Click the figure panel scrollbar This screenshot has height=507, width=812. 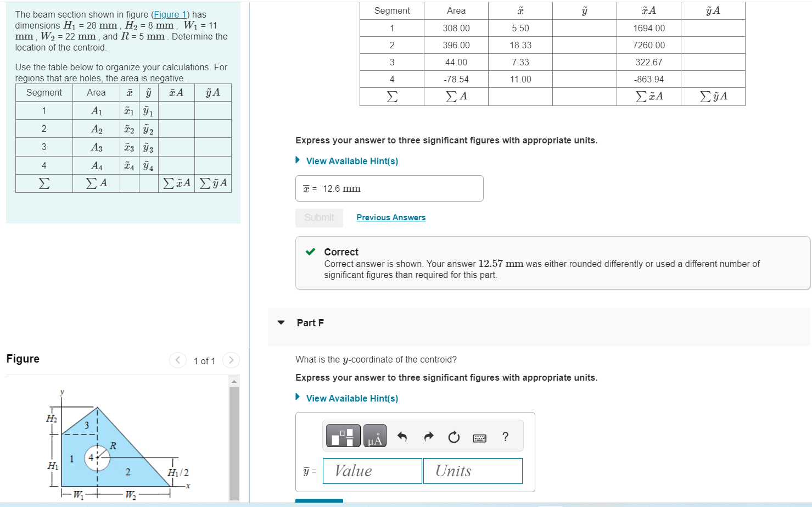(x=236, y=439)
